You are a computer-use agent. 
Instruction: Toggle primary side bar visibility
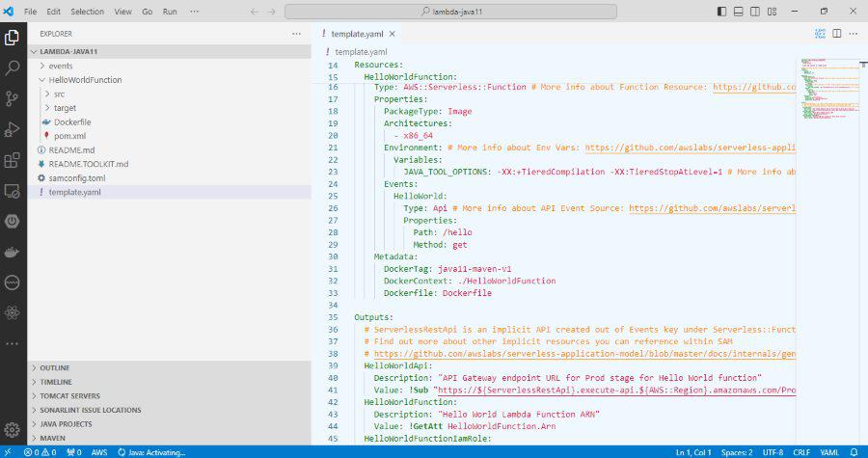click(x=721, y=12)
